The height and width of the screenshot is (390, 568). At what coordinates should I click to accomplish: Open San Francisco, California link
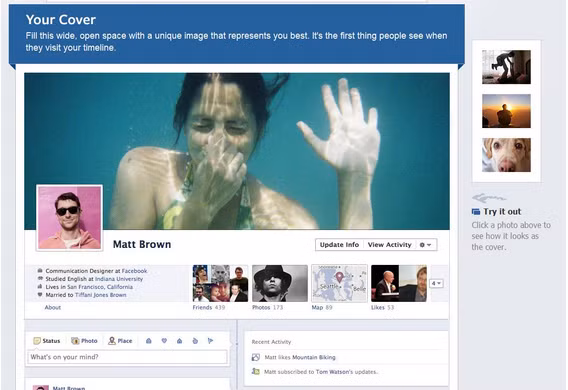tap(100, 287)
